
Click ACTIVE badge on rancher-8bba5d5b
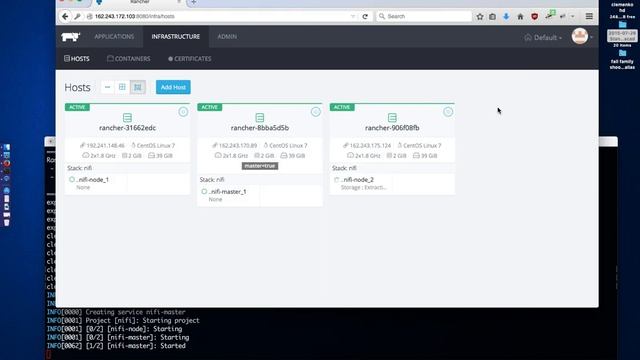tap(209, 107)
